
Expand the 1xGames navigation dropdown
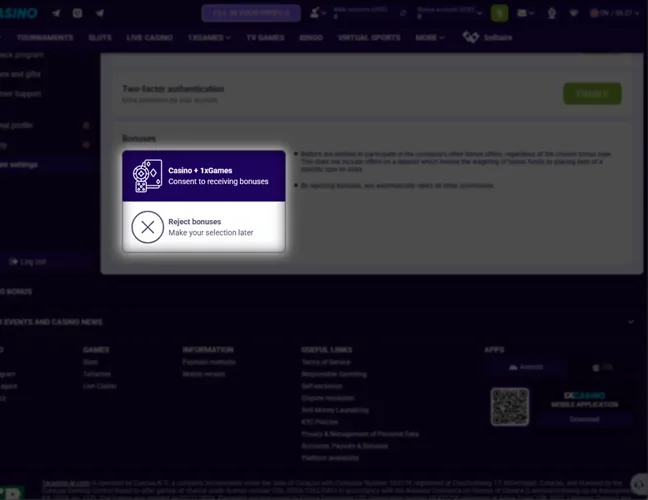209,38
